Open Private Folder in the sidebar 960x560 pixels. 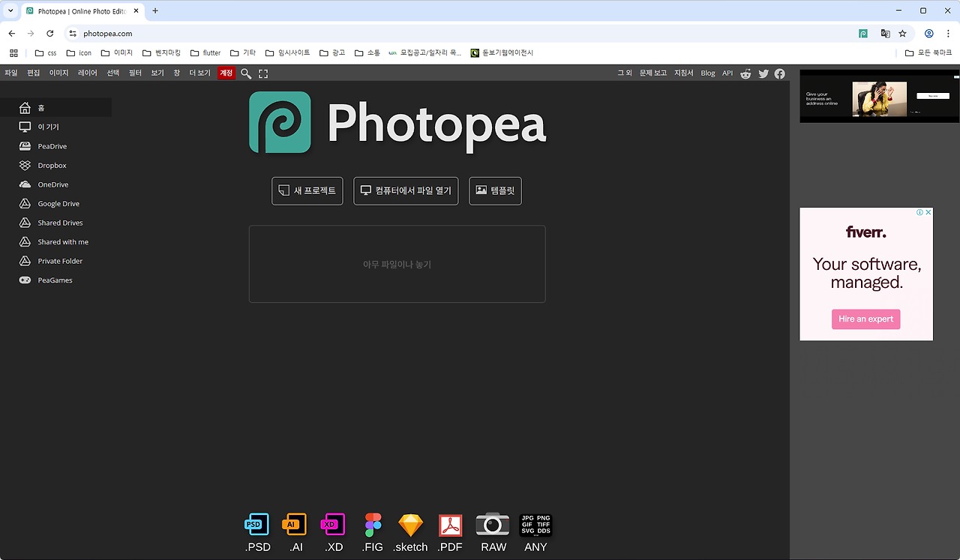[55, 261]
